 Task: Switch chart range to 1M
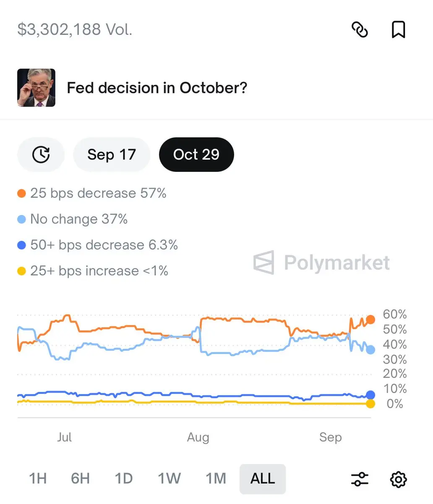tap(216, 478)
